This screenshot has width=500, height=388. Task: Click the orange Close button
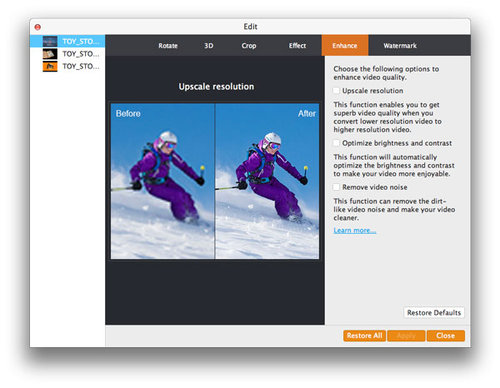[x=446, y=336]
